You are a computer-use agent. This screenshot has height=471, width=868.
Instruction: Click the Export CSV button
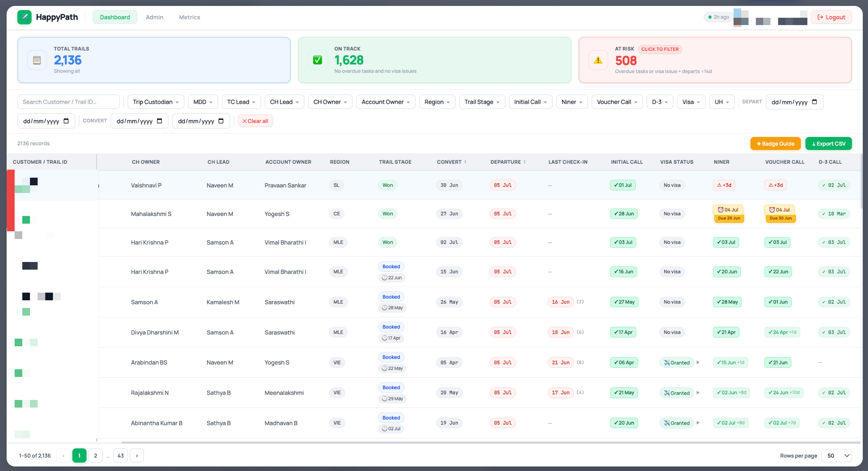tap(828, 144)
